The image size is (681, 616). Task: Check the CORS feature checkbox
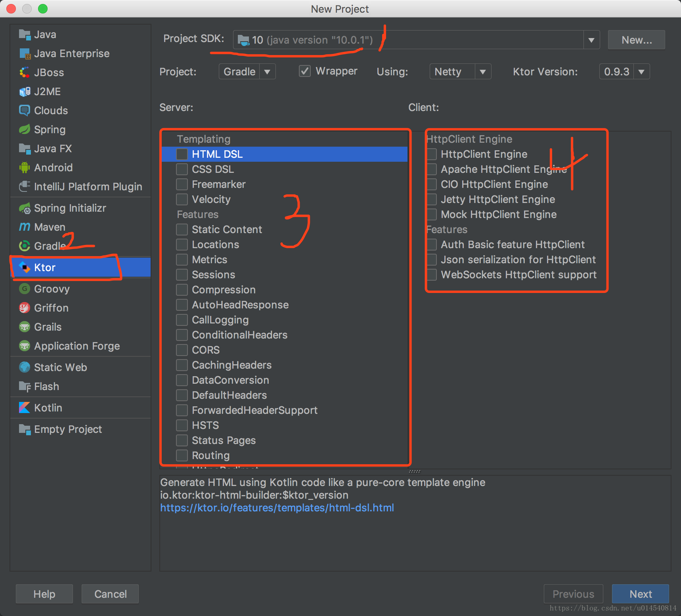click(182, 350)
